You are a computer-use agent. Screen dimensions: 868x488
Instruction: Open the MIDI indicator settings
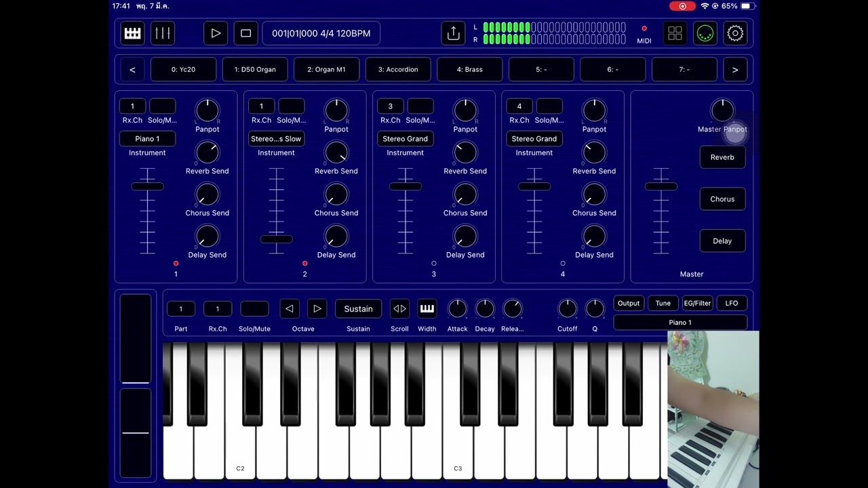[x=644, y=35]
